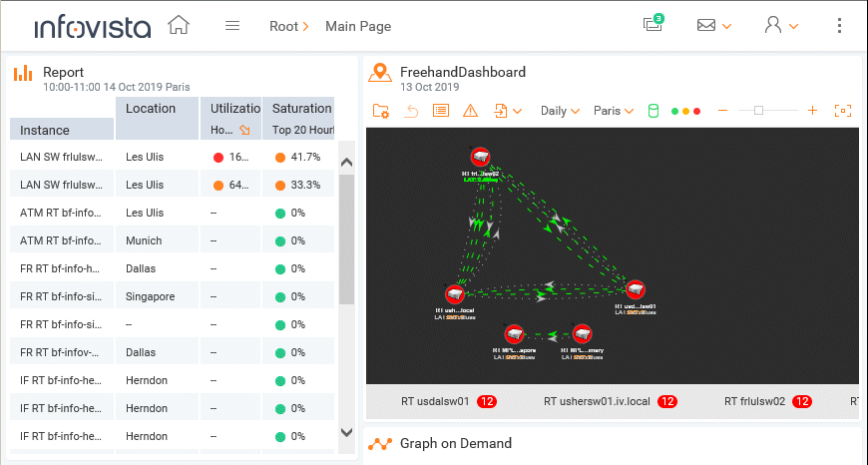This screenshot has width=868, height=465.
Task: Click the Root breadcrumb
Action: point(283,26)
